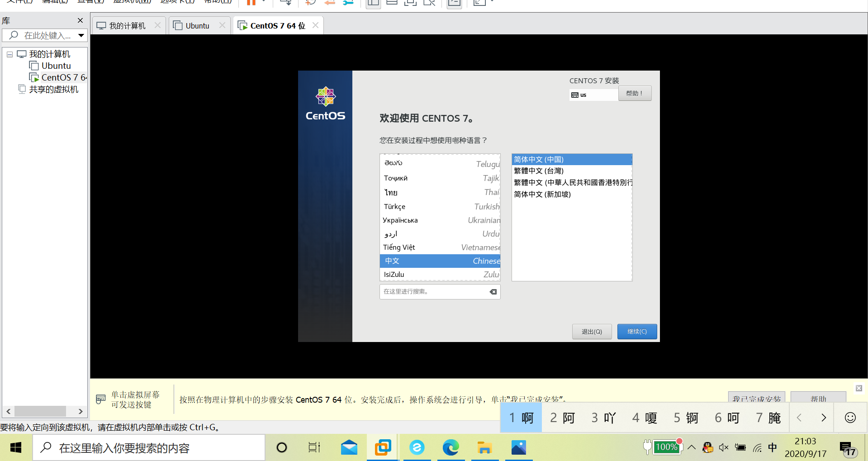Screen dimensions: 868x461
Task: Close the CentOS 7 64 位 tab
Action: (x=315, y=25)
